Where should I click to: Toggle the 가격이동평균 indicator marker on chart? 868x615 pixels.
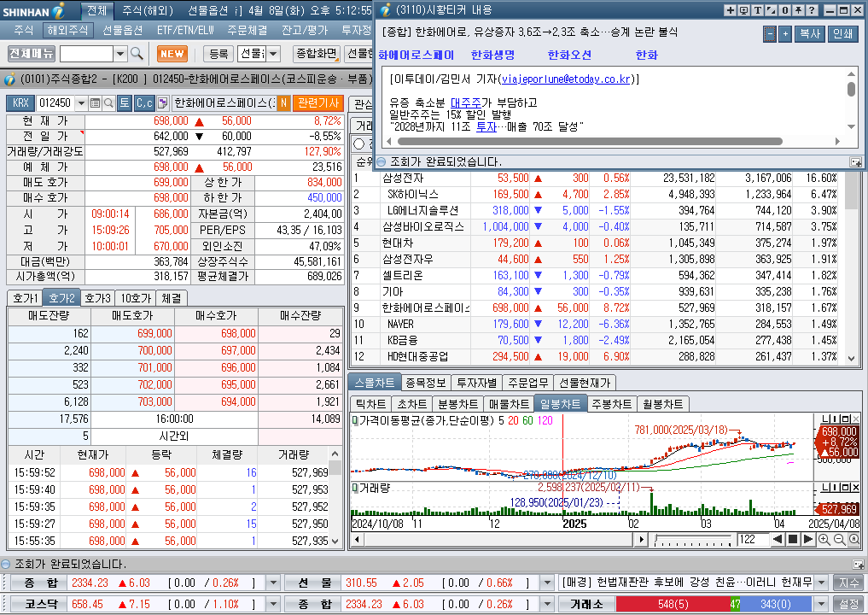coord(355,420)
